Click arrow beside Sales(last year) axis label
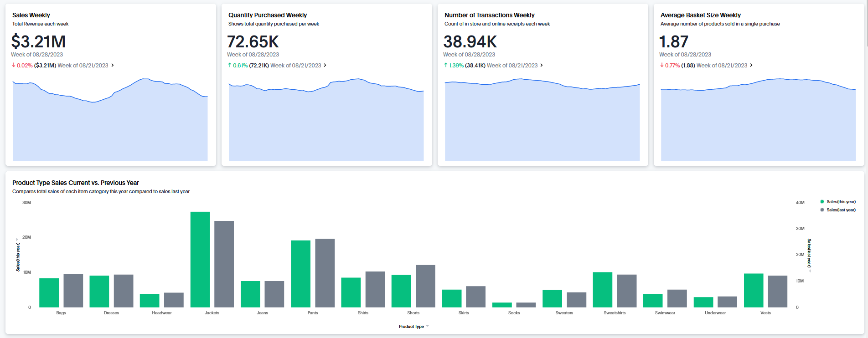This screenshot has height=338, width=868. (x=810, y=271)
